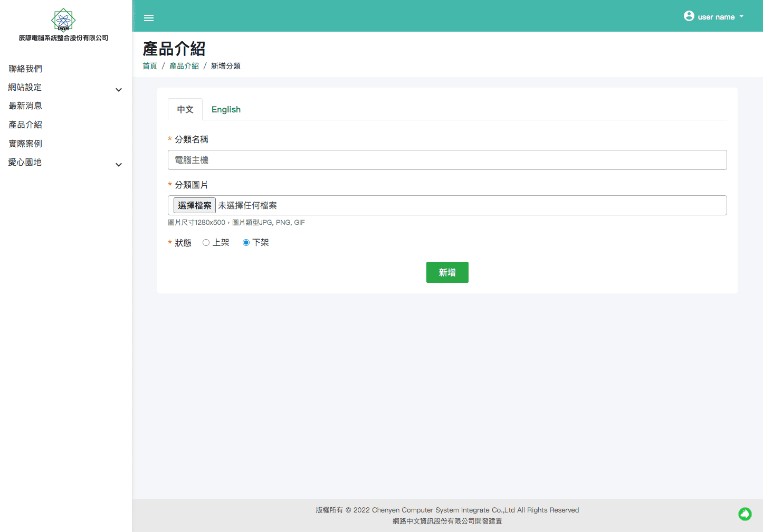Switch to the English tab
The height and width of the screenshot is (532, 763).
(226, 109)
